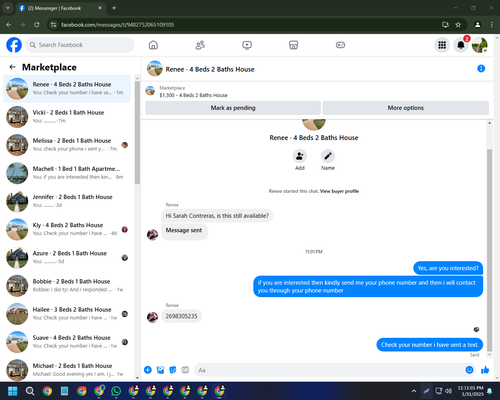Click the message thread scrollbar

point(489,250)
